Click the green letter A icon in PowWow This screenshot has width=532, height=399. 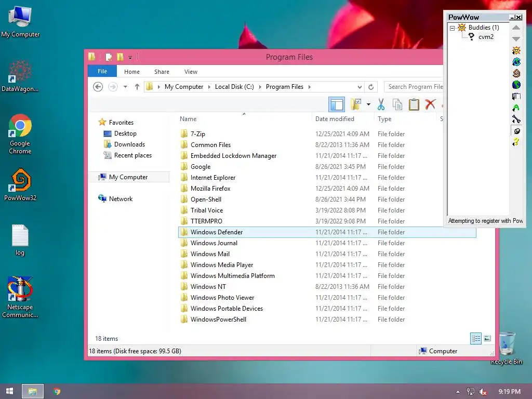(516, 108)
